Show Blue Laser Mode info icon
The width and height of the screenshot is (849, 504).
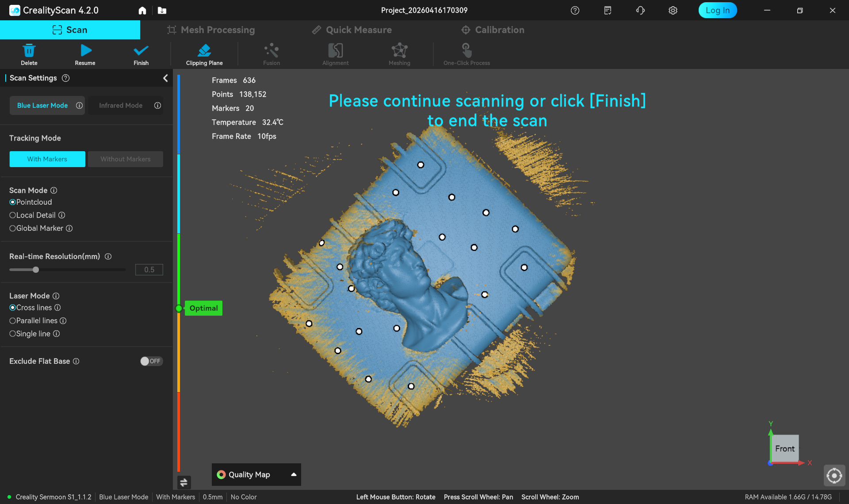tap(79, 106)
